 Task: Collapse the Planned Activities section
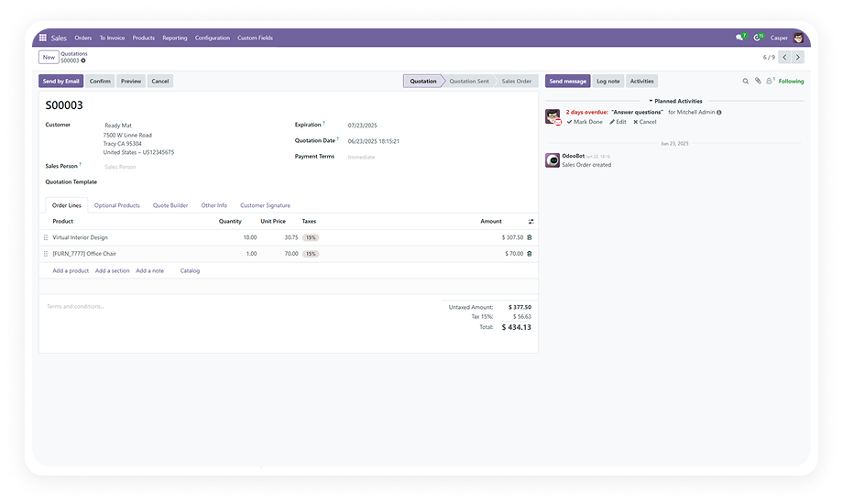point(675,101)
